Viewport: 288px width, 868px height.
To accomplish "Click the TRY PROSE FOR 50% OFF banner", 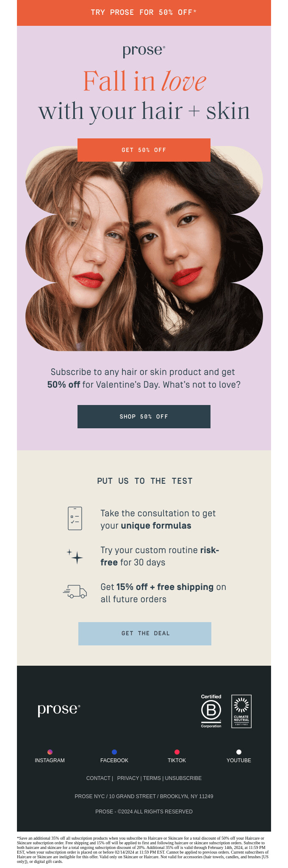I will pos(144,13).
